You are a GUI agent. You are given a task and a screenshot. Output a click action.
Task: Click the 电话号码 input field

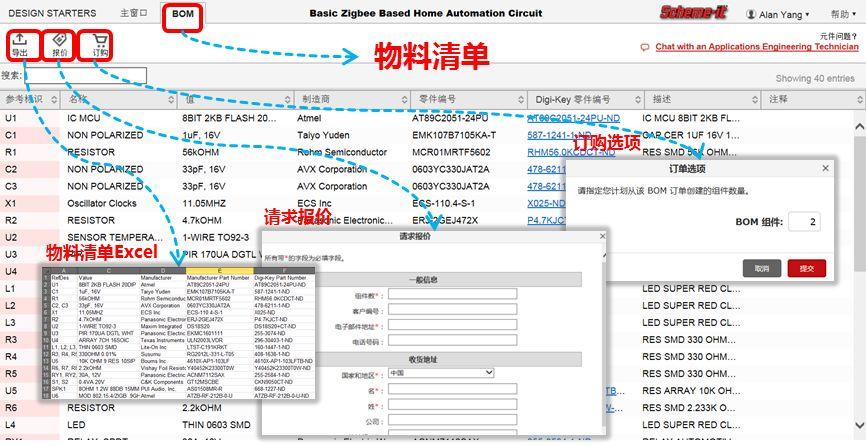click(452, 341)
